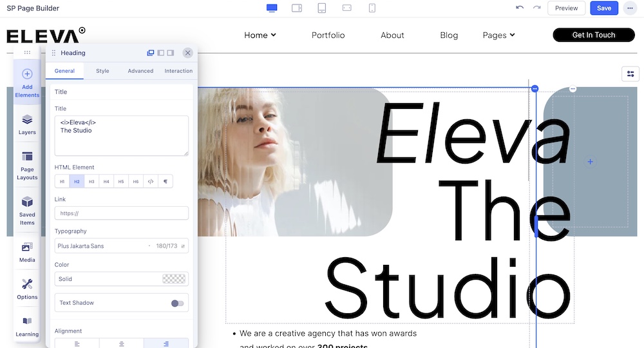The image size is (644, 348).
Task: Toggle the Text Shadow switch
Action: (177, 303)
